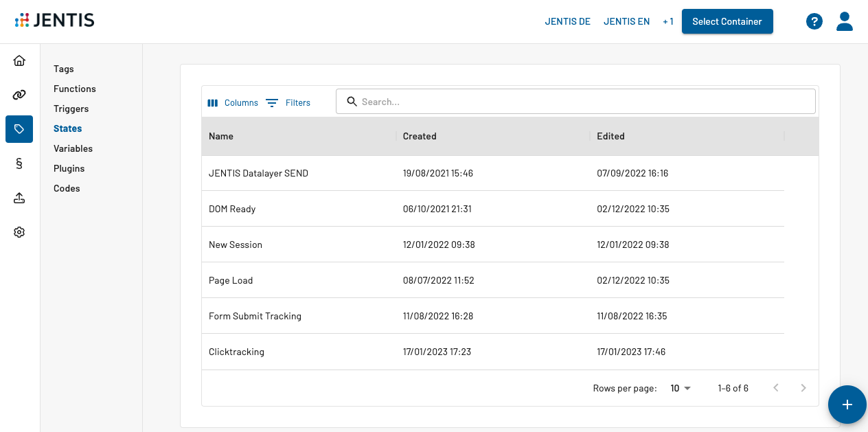The width and height of the screenshot is (868, 432).
Task: Open the legal paragraph sign icon
Action: (19, 163)
